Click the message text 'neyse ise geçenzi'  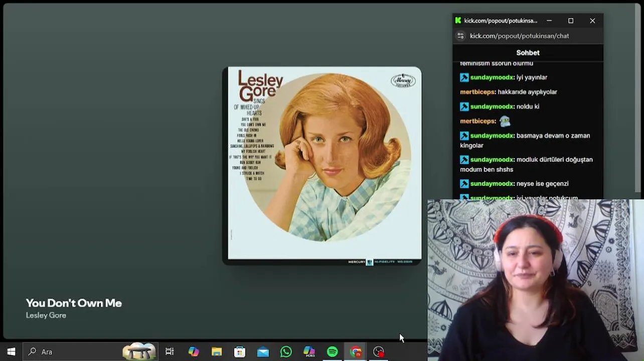pyautogui.click(x=542, y=184)
